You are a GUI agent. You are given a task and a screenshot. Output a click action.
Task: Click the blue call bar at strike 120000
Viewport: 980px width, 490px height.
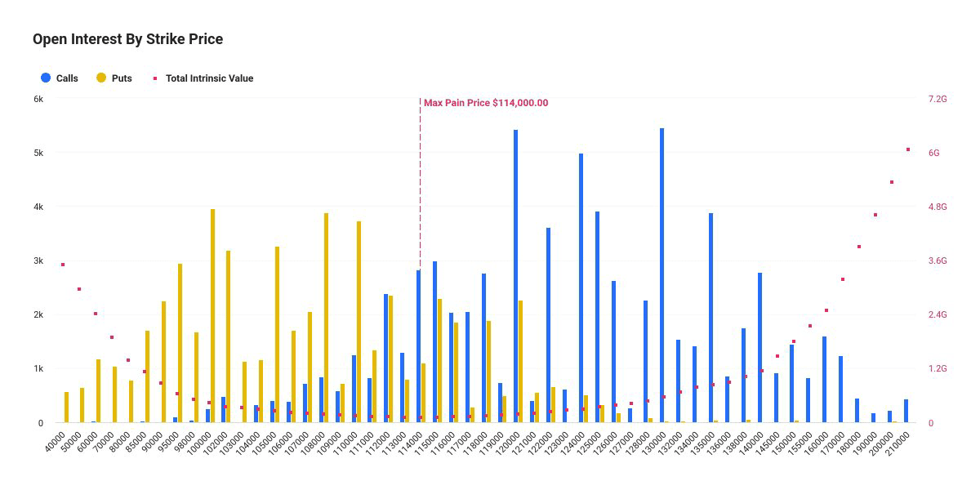(516, 276)
